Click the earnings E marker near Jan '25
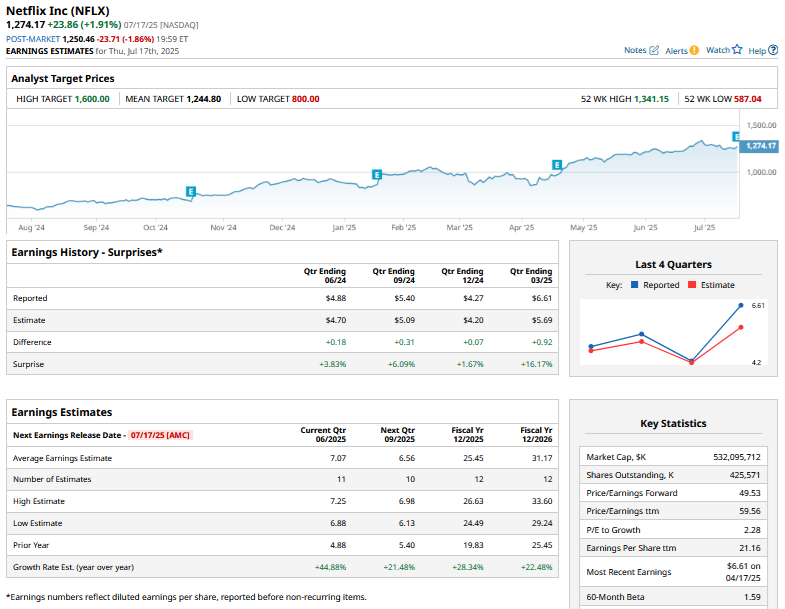The width and height of the screenshot is (785, 609). tap(376, 174)
